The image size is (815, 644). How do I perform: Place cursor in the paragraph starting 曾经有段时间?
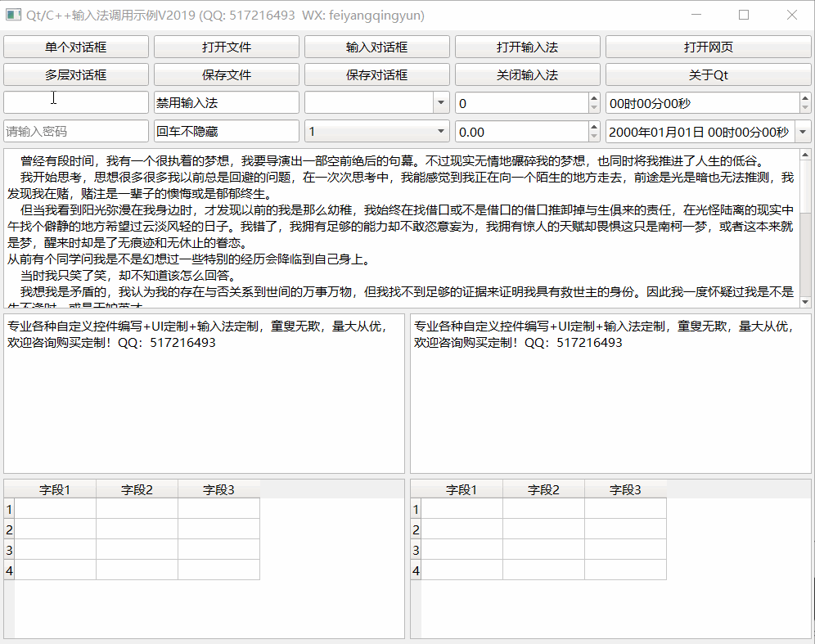(393, 161)
